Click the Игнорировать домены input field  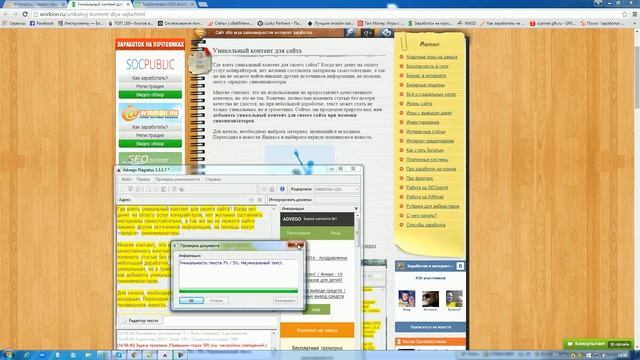tap(336, 200)
